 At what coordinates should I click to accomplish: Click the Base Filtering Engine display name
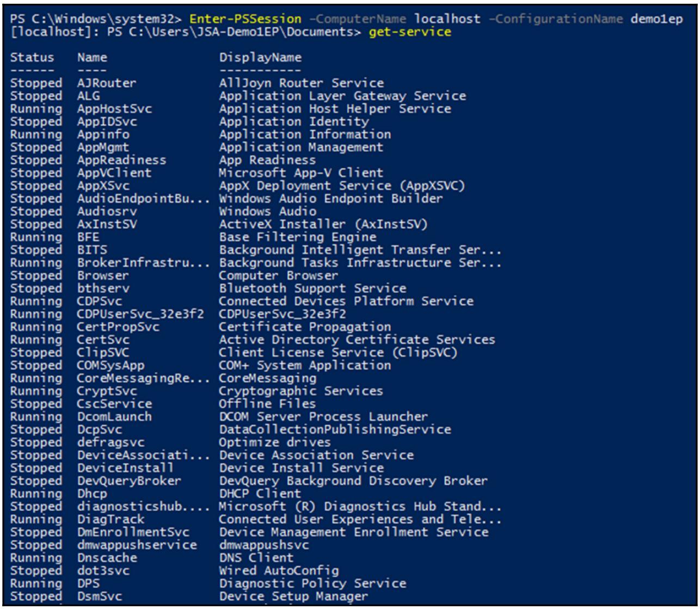pyautogui.click(x=297, y=237)
